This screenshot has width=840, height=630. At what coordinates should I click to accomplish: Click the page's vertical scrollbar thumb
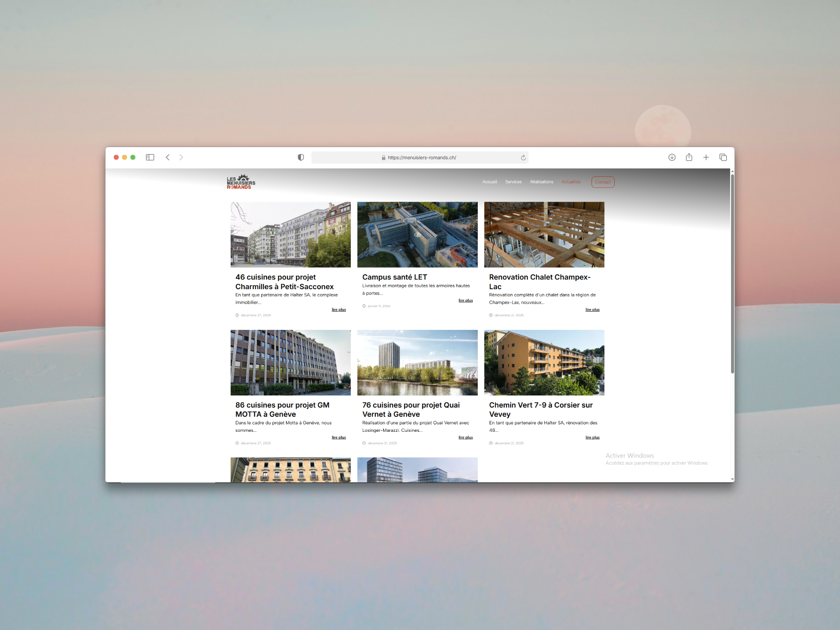[x=732, y=273]
